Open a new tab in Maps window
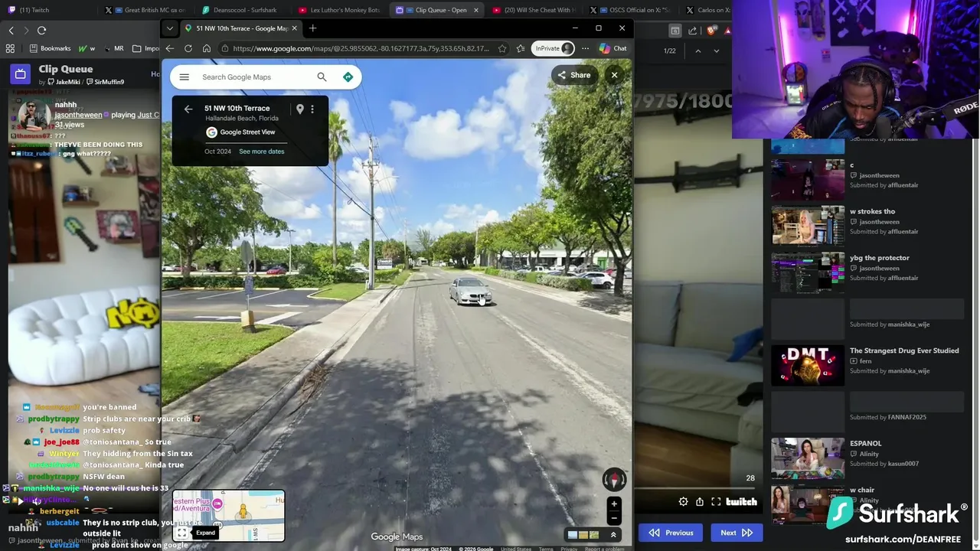Viewport: 980px width, 551px height. pyautogui.click(x=312, y=28)
